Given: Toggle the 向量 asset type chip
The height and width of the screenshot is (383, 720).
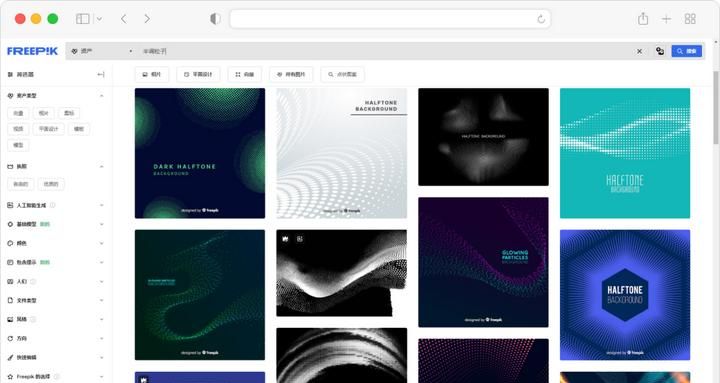Looking at the screenshot, I should click(18, 113).
